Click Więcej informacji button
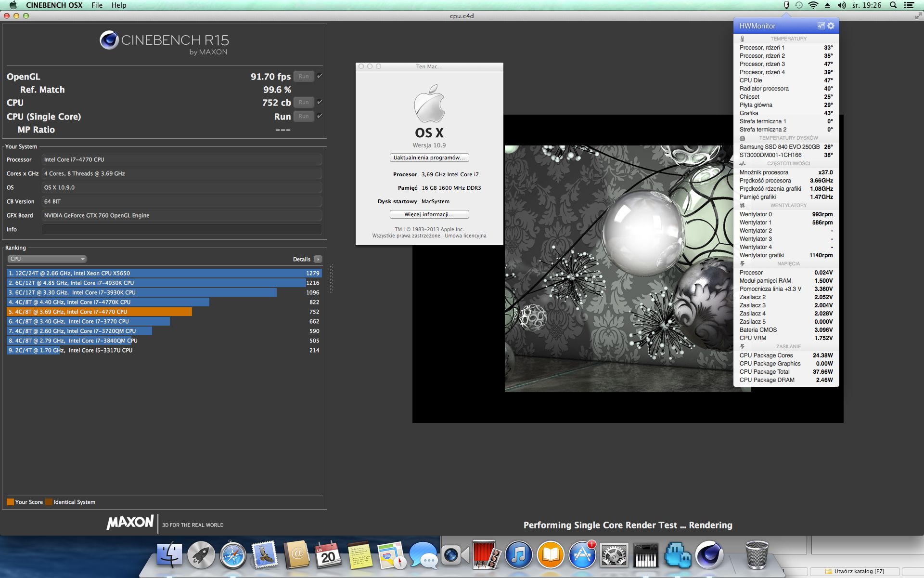Image resolution: width=924 pixels, height=578 pixels. pyautogui.click(x=429, y=214)
